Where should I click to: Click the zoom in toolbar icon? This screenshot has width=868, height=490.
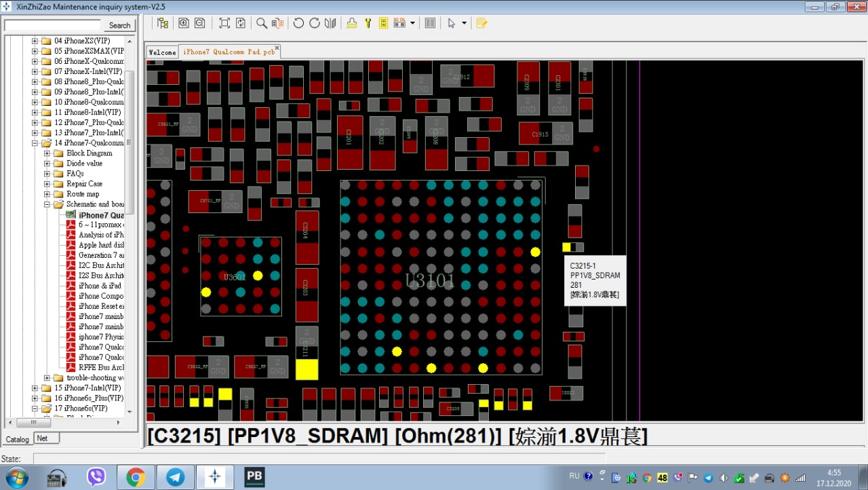[183, 23]
